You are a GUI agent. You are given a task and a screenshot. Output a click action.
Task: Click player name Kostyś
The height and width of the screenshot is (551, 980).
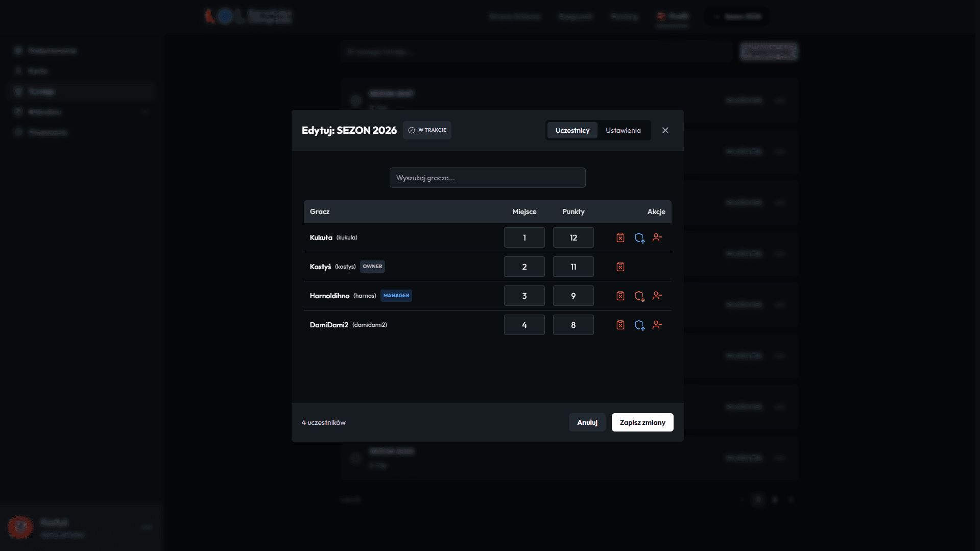(320, 267)
